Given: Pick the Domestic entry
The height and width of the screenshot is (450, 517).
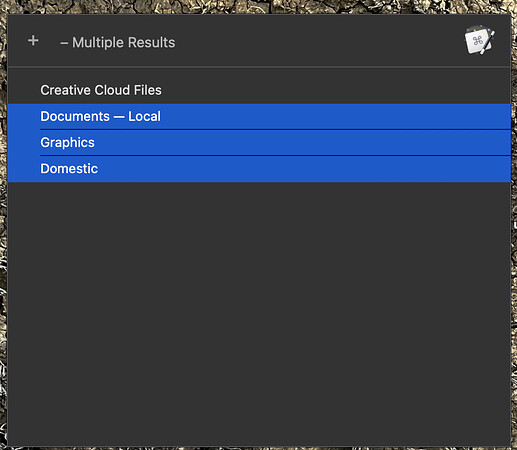Looking at the screenshot, I should pos(259,169).
